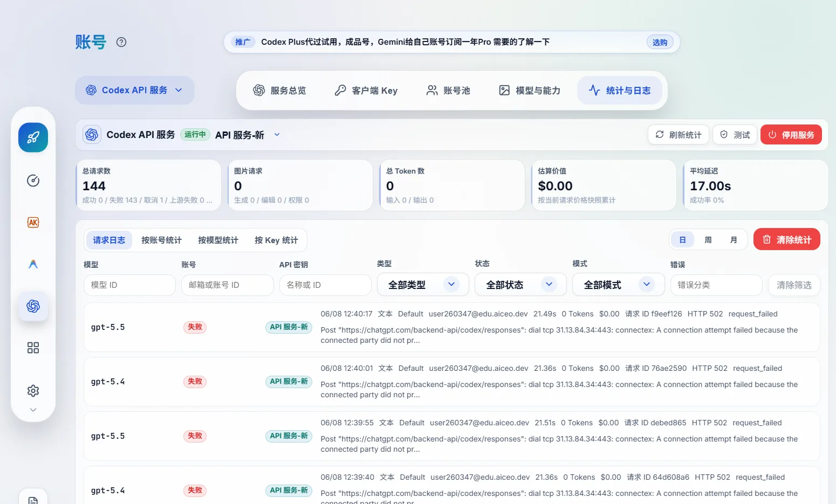Select the 按 Key 统计 sub-tab
This screenshot has height=504, width=836.
coord(276,240)
